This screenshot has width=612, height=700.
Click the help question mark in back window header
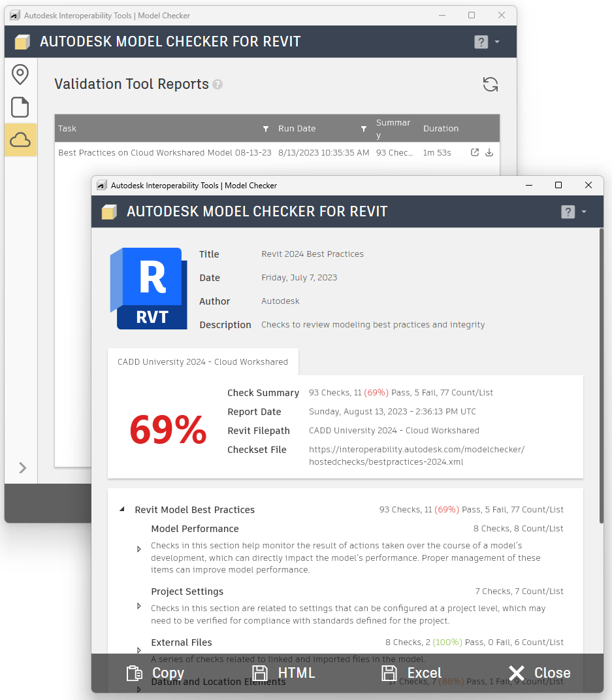tap(481, 42)
